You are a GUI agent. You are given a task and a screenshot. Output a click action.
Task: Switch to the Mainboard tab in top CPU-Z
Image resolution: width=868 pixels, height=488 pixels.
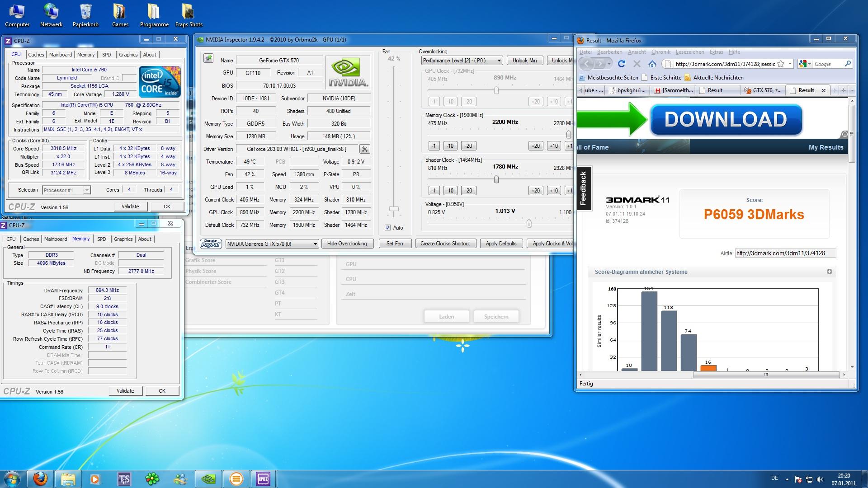click(61, 55)
